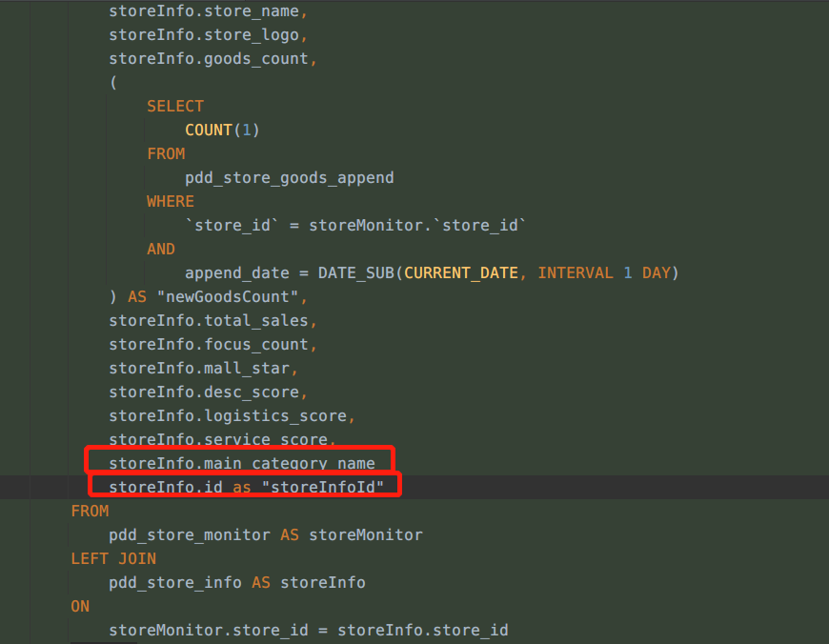Click the storeInfo.total_sales line

tap(212, 320)
